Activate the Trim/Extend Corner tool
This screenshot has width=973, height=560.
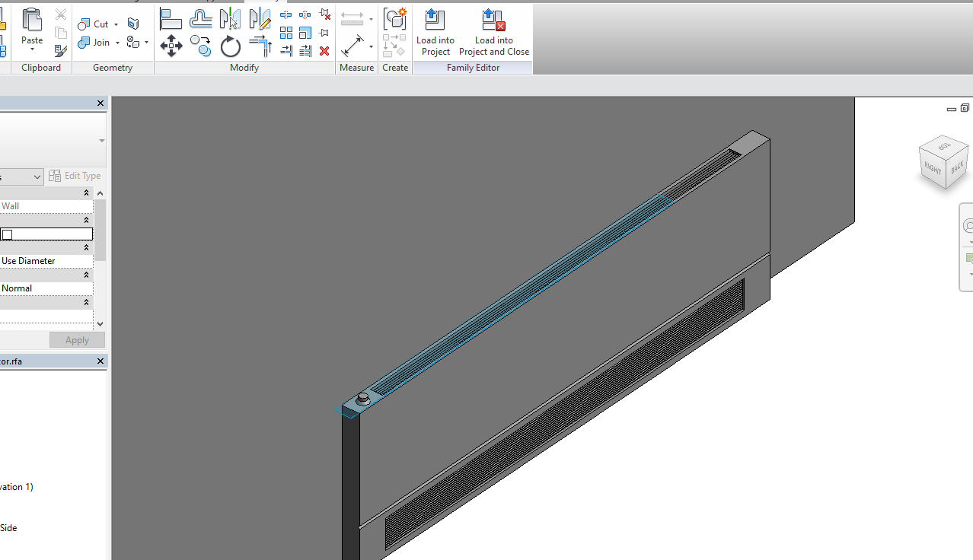click(260, 46)
